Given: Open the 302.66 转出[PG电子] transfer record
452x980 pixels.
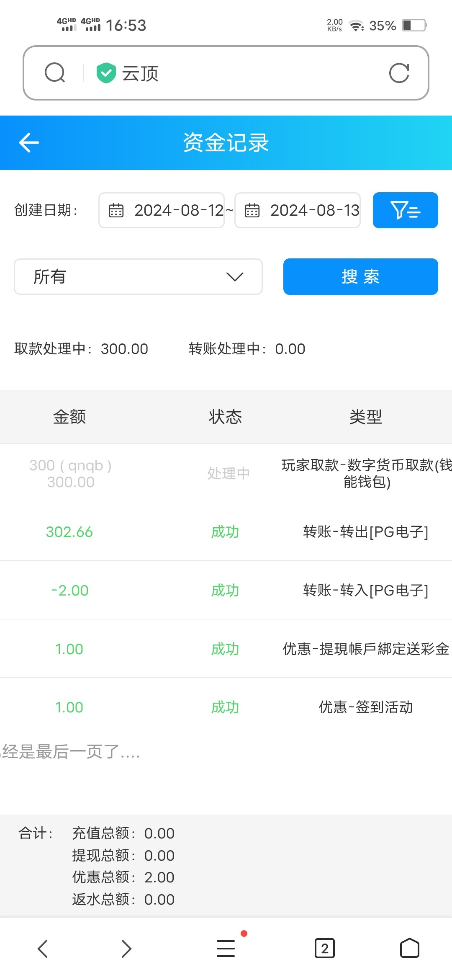Looking at the screenshot, I should 226,532.
